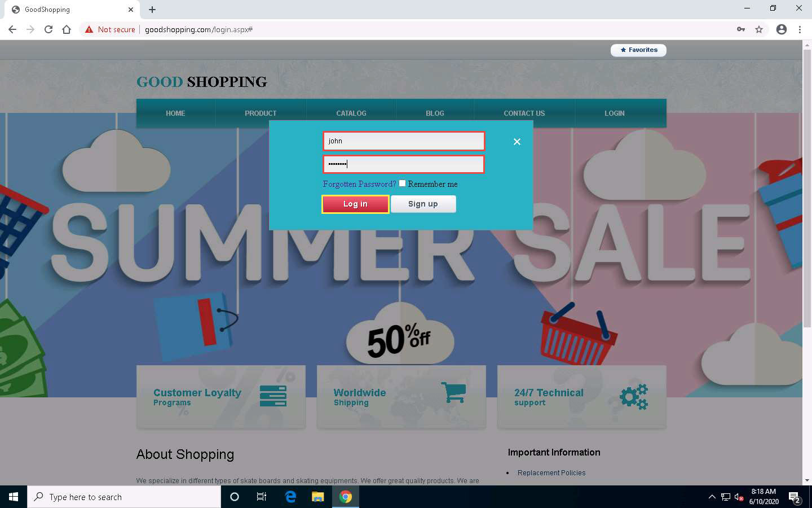Open the Chrome profile avatar icon
Viewport: 812px width, 508px height.
pos(781,29)
